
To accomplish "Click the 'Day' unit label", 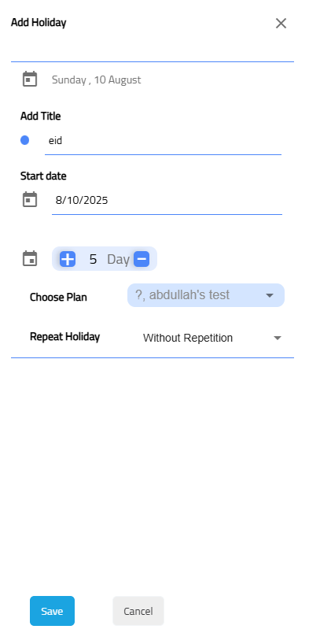I will [118, 259].
